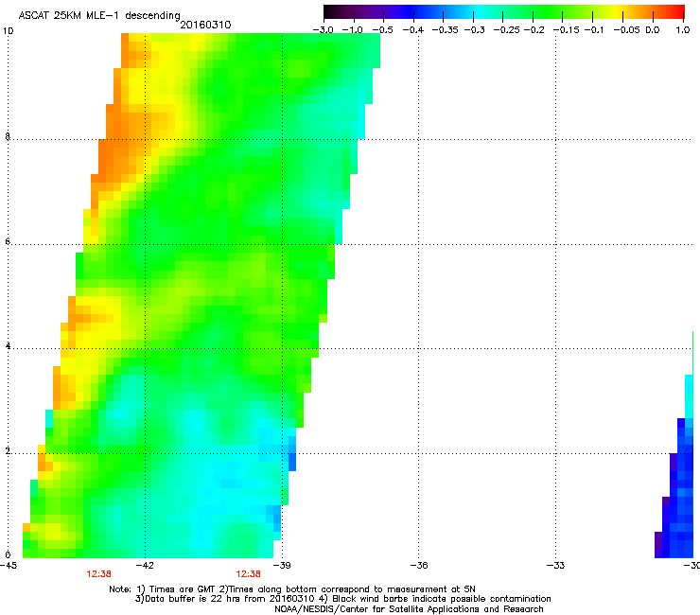Screen dimensions: 700x615
Task: Click the color bar label -3.0
Action: pos(323,30)
